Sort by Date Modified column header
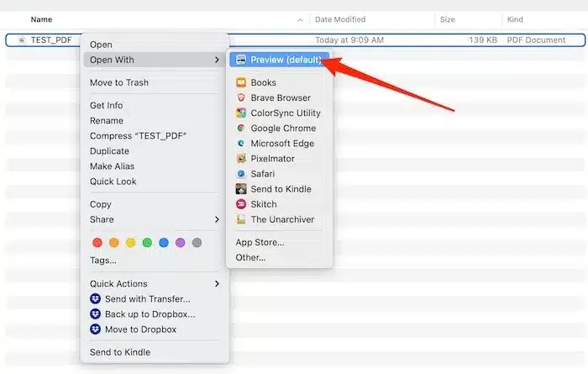This screenshot has height=374, width=588. (x=340, y=19)
